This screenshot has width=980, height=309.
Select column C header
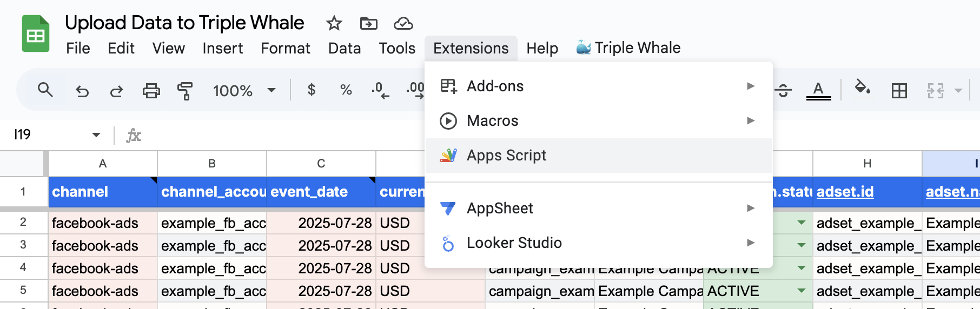[321, 163]
